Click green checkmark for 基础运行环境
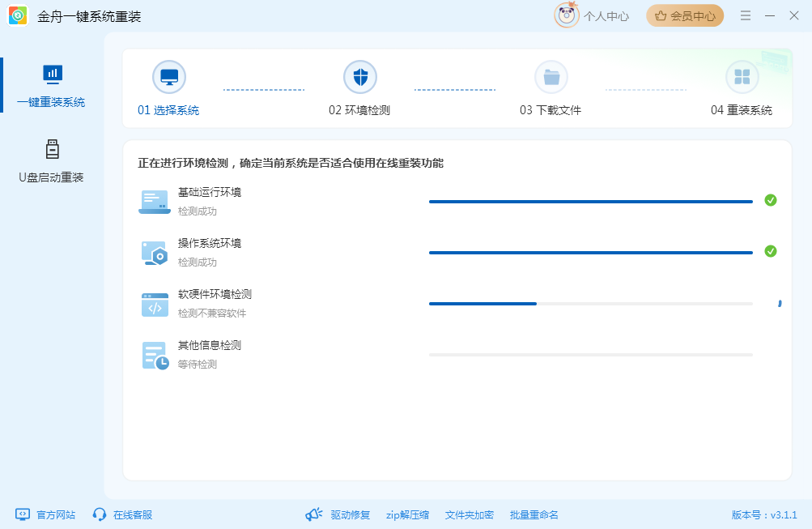Viewport: 812px width, 529px height. click(x=771, y=200)
